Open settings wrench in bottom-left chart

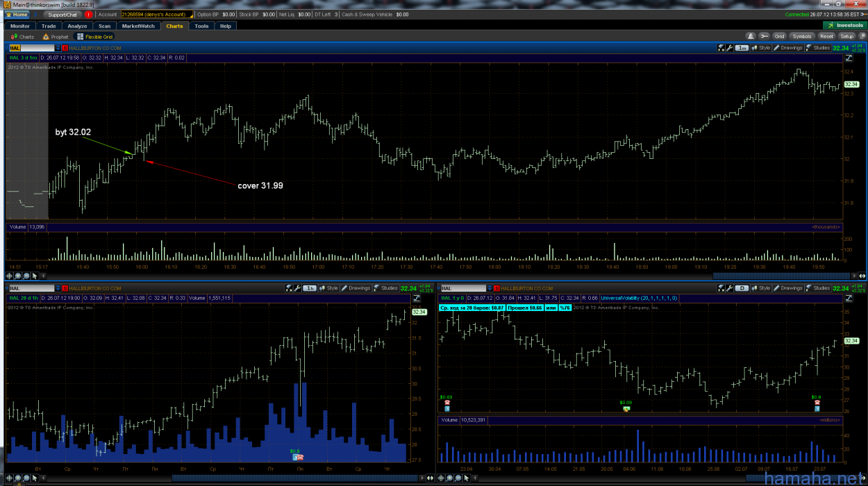point(297,288)
